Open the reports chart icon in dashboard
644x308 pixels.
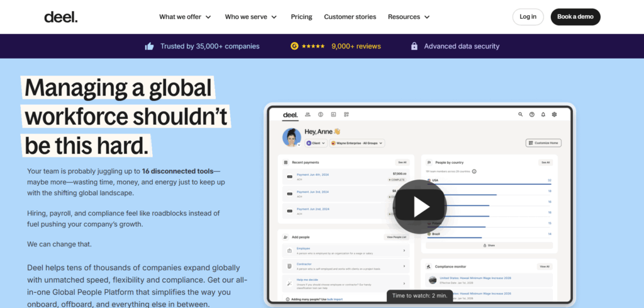point(333,114)
